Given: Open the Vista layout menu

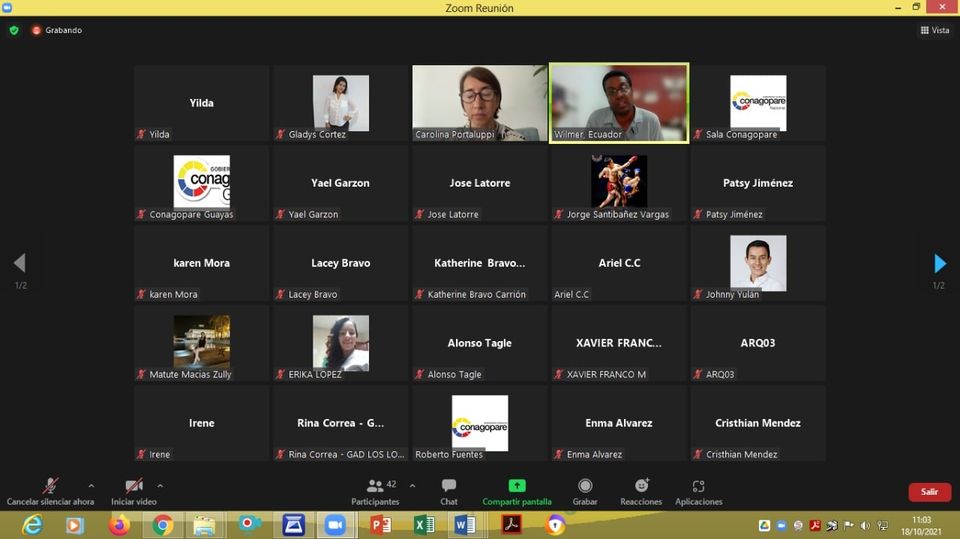Looking at the screenshot, I should point(935,30).
